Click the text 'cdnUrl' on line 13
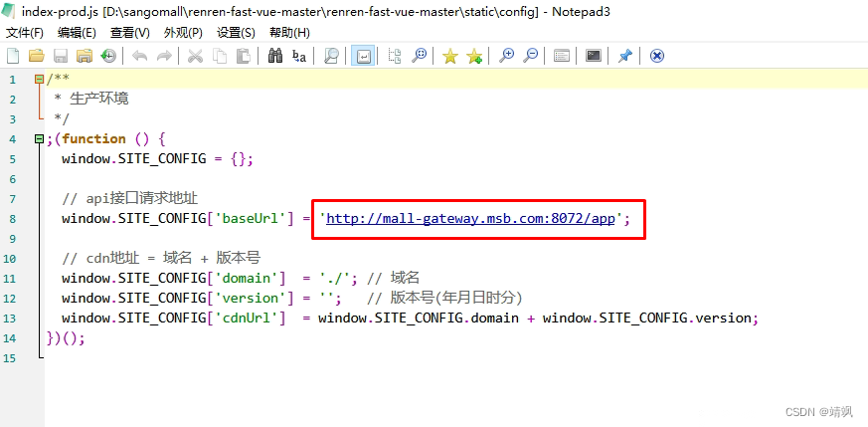 point(250,318)
